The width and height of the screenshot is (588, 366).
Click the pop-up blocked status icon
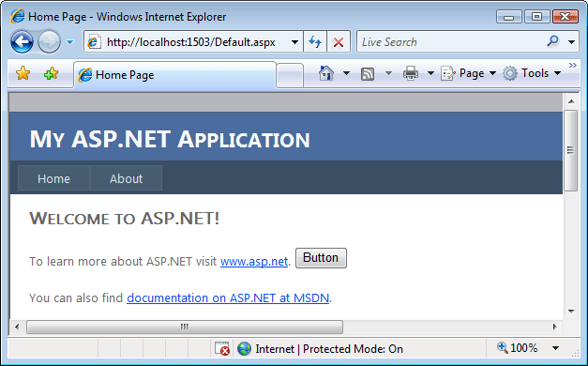(x=221, y=349)
